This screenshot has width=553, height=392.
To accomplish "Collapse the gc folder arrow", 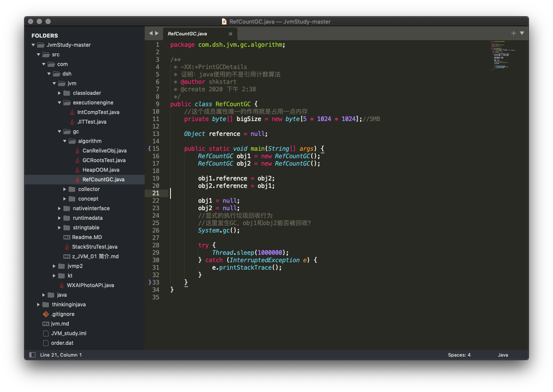I will [x=59, y=132].
